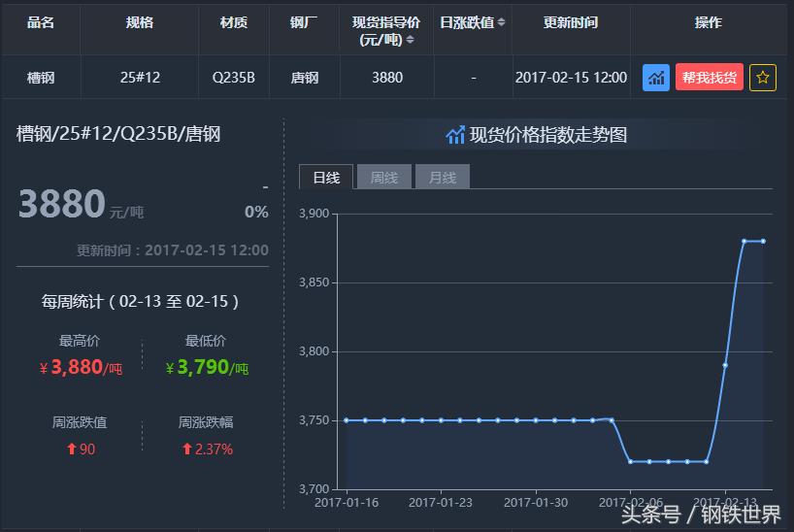Click the 2017-01-16 x-axis label
Screen dimensions: 794x532
pyautogui.click(x=347, y=503)
